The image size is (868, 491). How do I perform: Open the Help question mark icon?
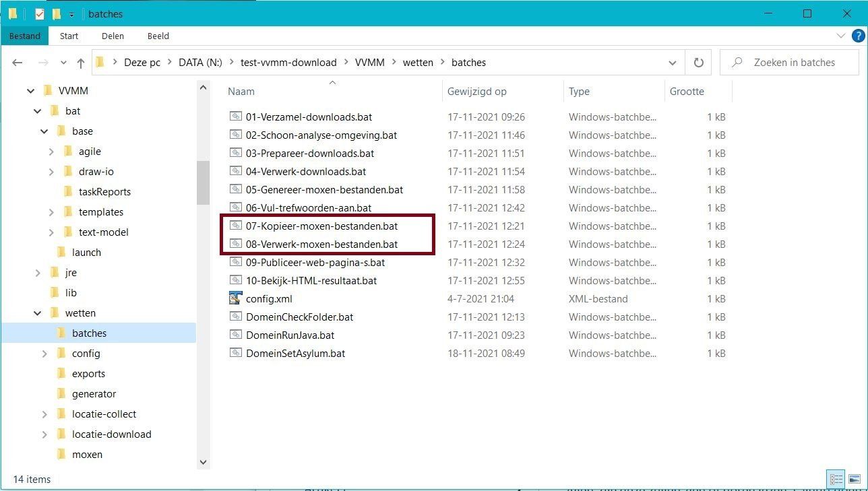[x=858, y=36]
